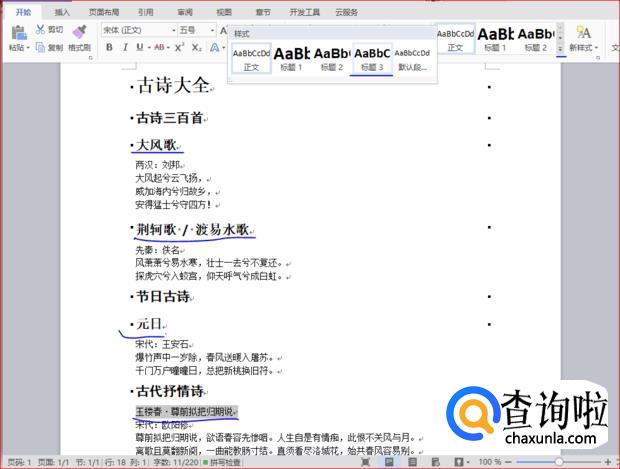620x469 pixels.
Task: Select 正文 style in the ribbon gallery
Action: point(455,40)
